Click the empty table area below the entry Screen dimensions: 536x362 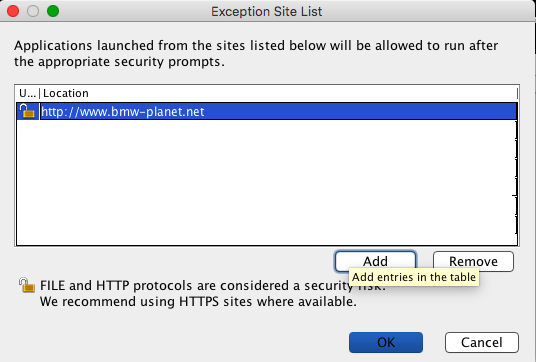(x=267, y=182)
